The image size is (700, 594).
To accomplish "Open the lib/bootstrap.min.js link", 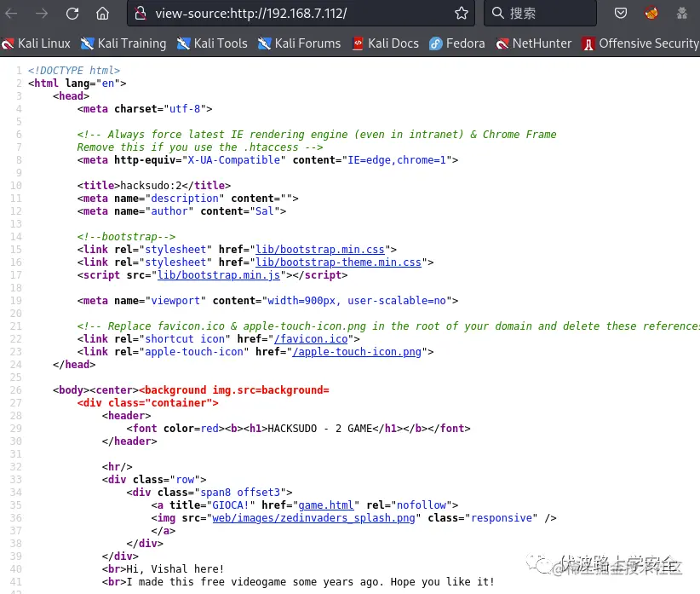I will point(219,275).
